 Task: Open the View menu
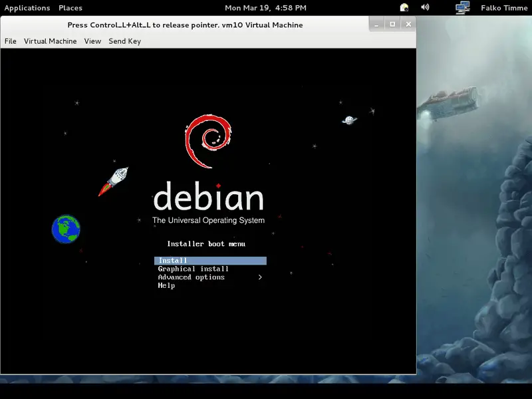[92, 41]
